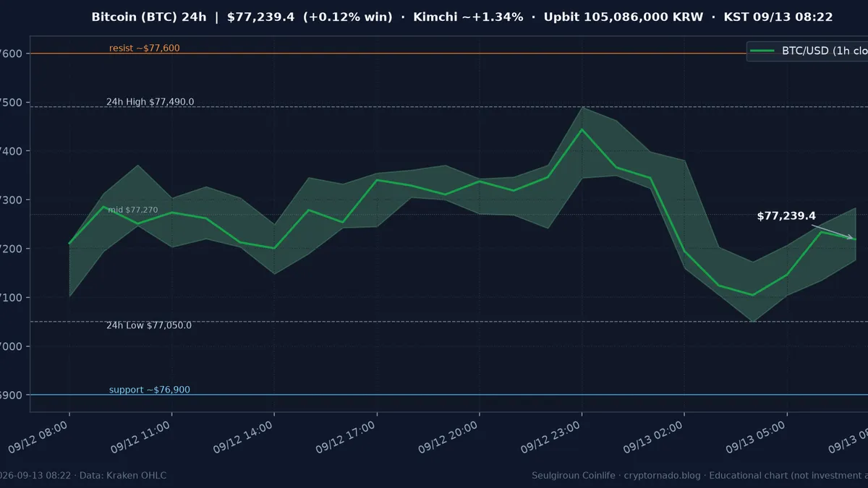Click the 'Kimchi ~+1.34%' text in title
Viewport: 868px width, 488px height.
[468, 17]
